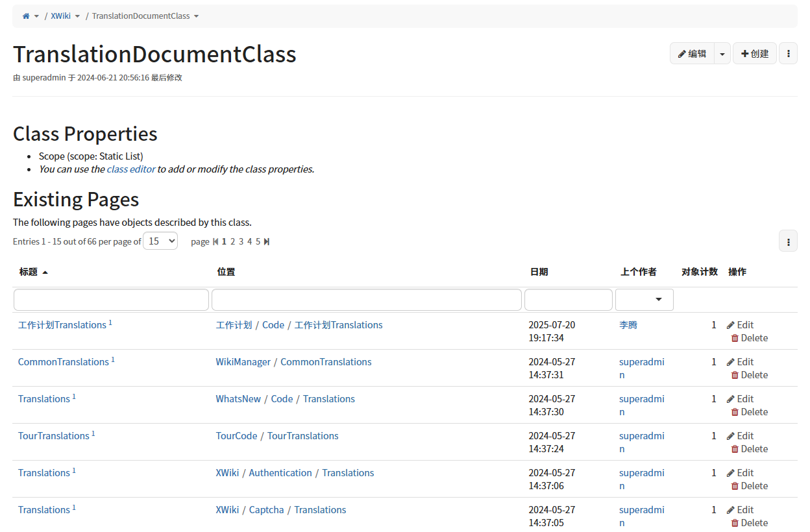Go to page 3 of results
Image resolution: width=810 pixels, height=532 pixels.
tap(241, 242)
